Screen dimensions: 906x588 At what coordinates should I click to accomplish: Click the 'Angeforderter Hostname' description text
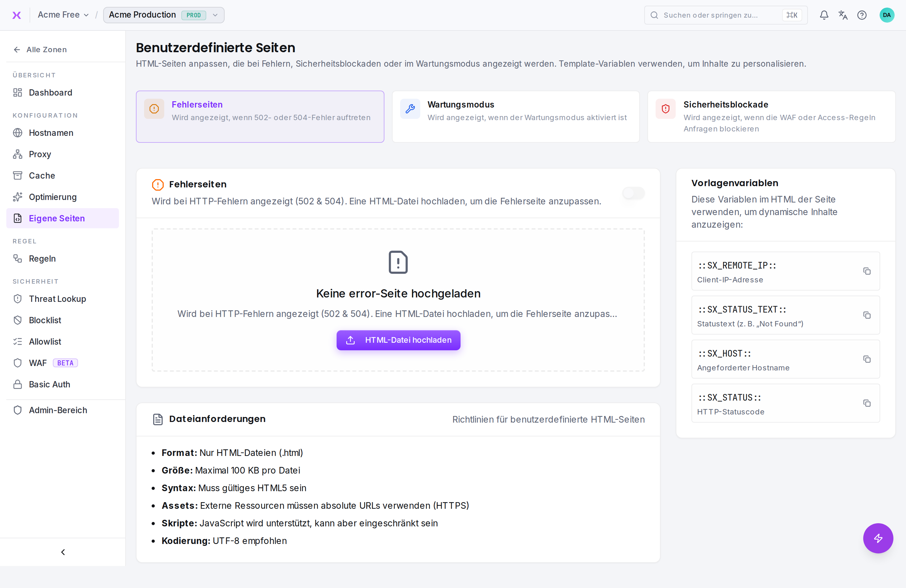[743, 368]
